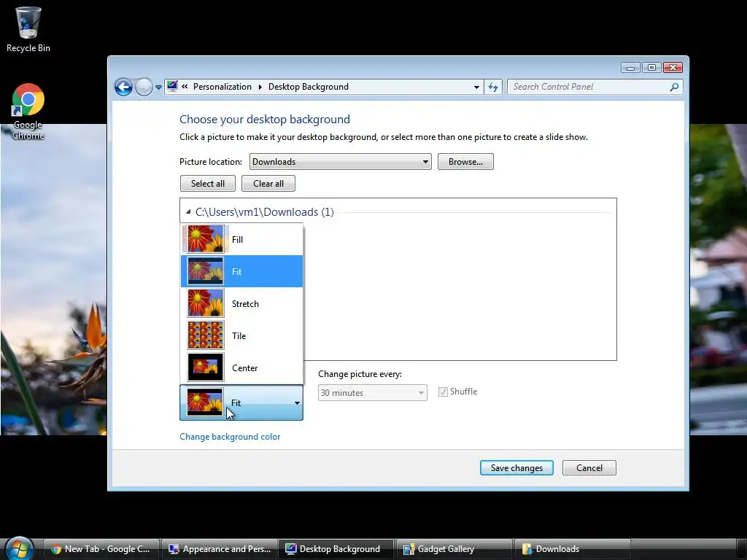Click the Select all button

coord(208,183)
